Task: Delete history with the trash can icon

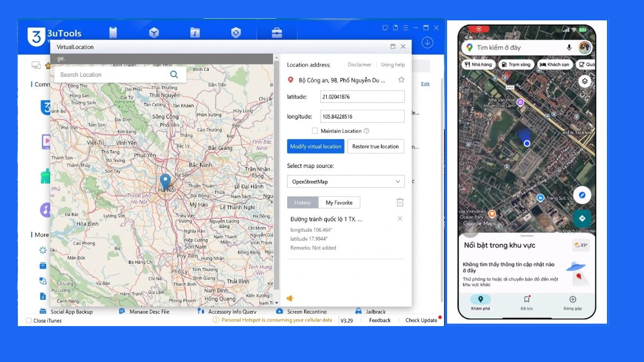Action: tap(400, 202)
